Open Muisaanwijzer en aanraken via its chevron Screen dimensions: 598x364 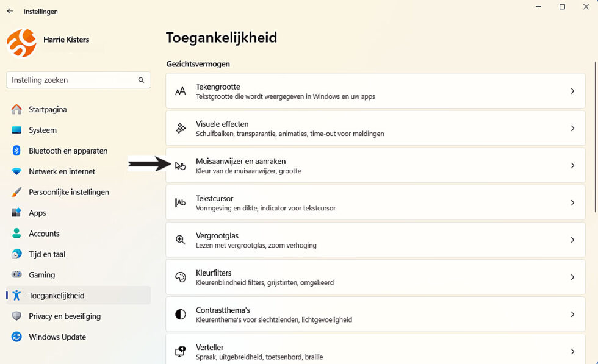[572, 165]
